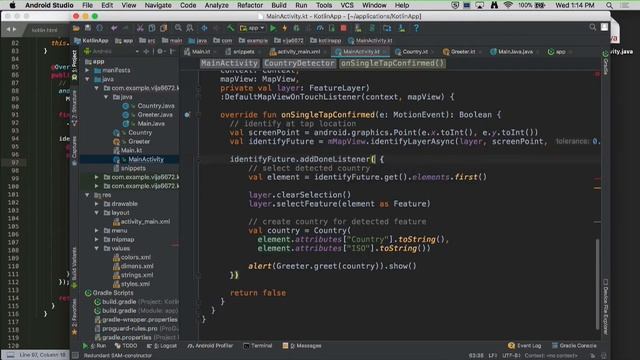This screenshot has width=640, height=360.
Task: Open the Logcat tool window
Action: tap(162, 346)
